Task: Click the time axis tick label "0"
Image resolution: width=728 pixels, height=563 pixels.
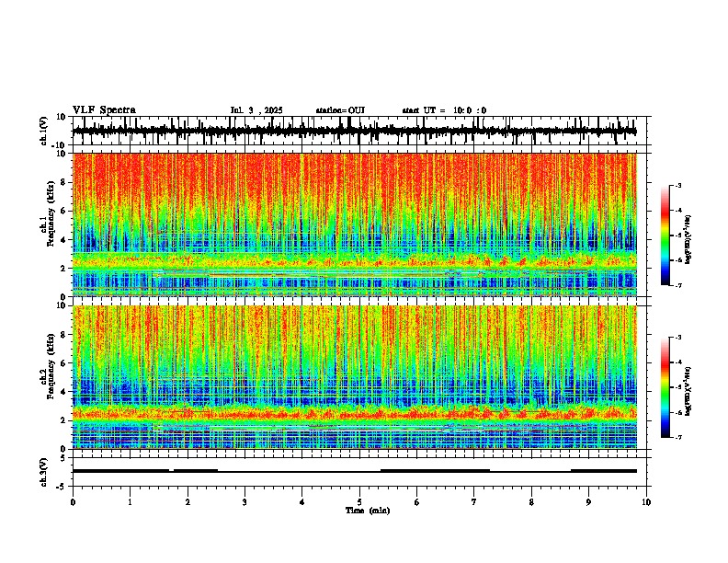Action: click(73, 502)
